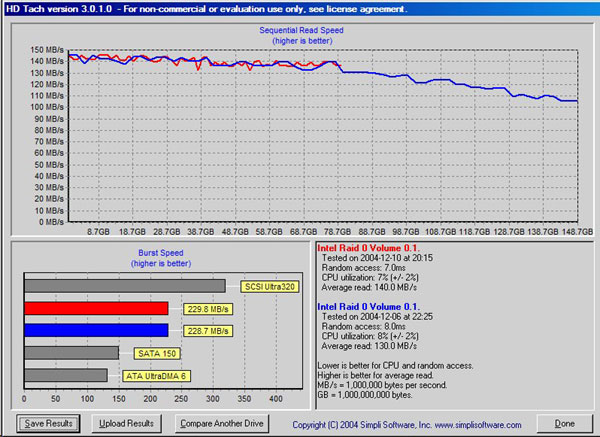Click 'CPU utilization: 7%' line

(370, 277)
